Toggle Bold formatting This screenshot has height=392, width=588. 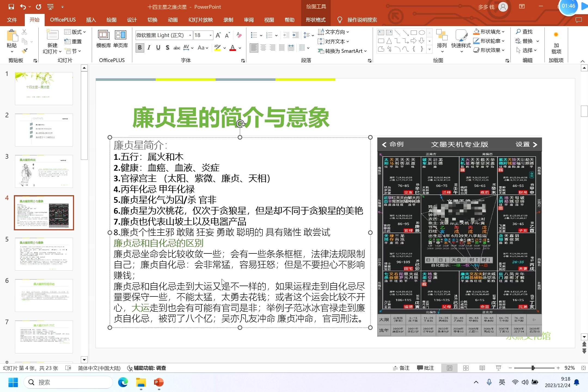tap(140, 48)
